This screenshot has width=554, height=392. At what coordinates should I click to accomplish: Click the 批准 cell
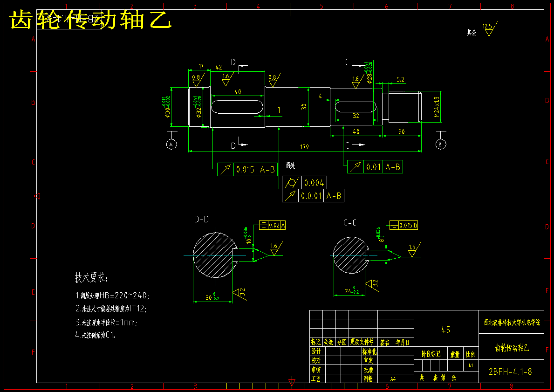(x=369, y=370)
